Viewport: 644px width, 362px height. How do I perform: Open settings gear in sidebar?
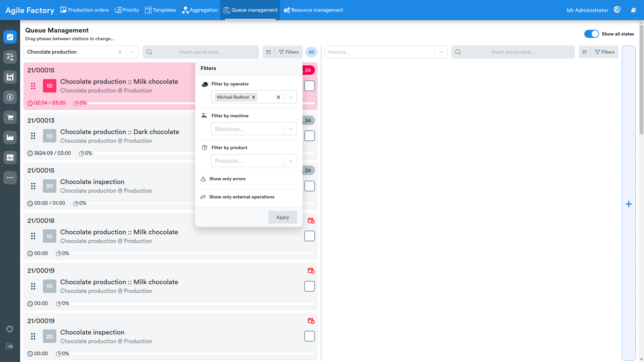pyautogui.click(x=10, y=329)
